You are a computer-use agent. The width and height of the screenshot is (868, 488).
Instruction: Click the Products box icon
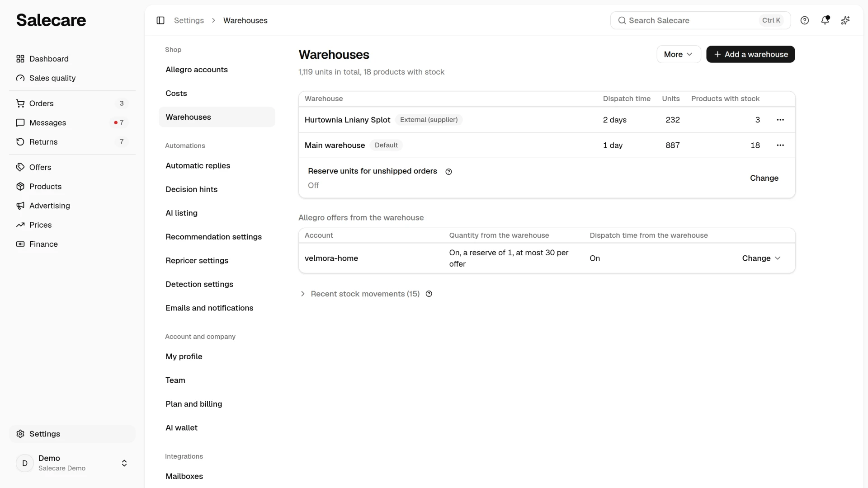tap(20, 187)
